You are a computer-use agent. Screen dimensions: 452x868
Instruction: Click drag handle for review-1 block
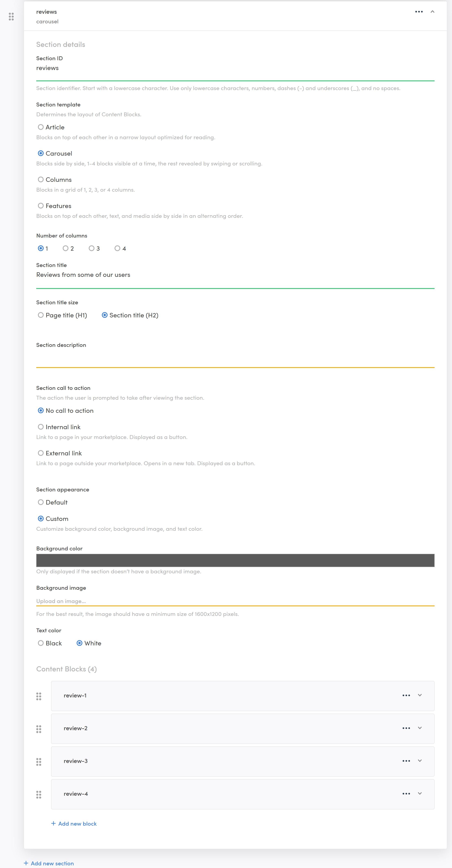point(39,696)
